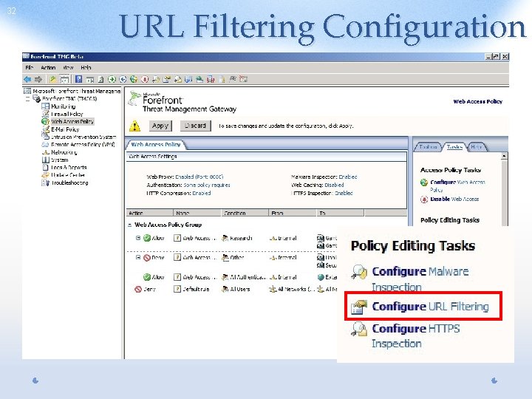Click the green circle right-arrow toolbar icon
This screenshot has width=532, height=399.
(x=112, y=79)
